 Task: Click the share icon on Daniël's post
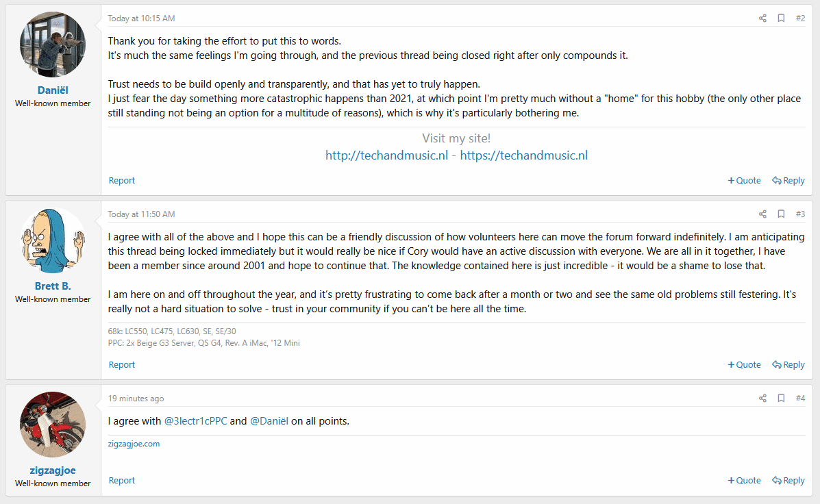click(x=762, y=18)
